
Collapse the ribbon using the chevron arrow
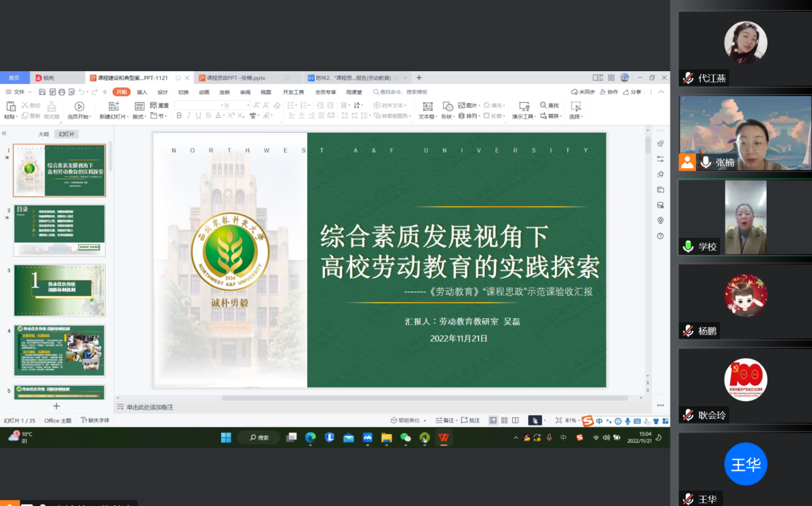(661, 92)
